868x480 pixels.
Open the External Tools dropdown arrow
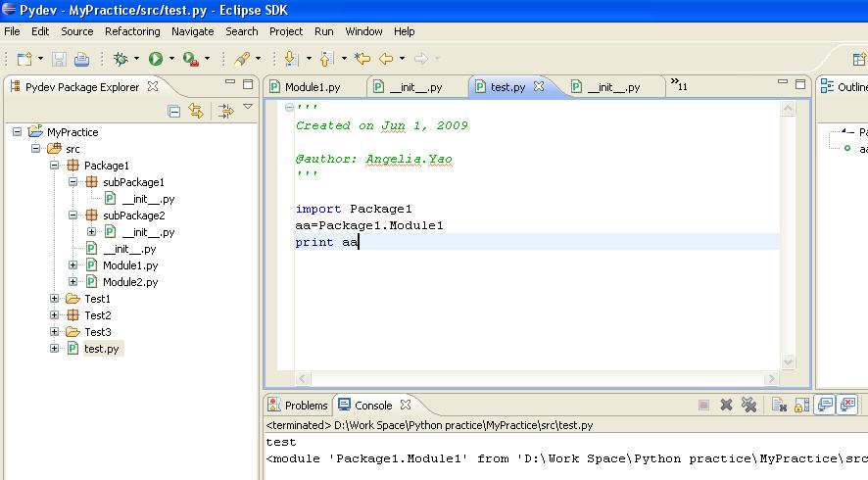pos(207,59)
